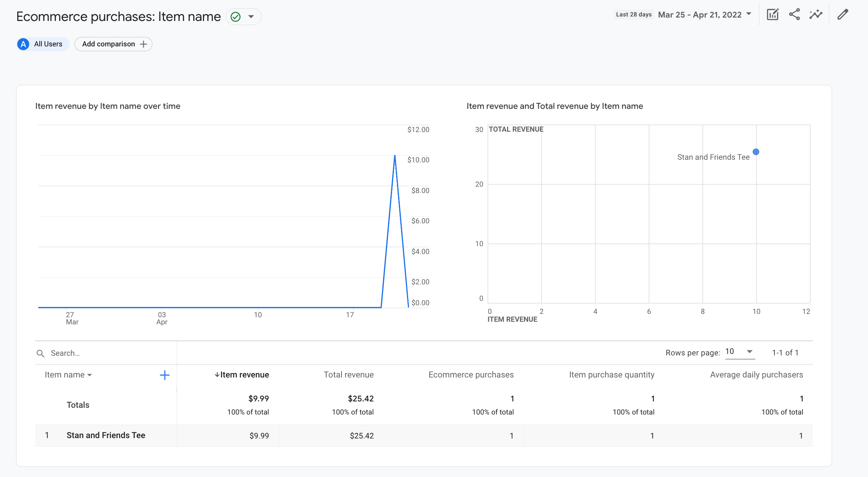Toggle the All Users segment filter
Image resolution: width=868 pixels, height=477 pixels.
pyautogui.click(x=42, y=43)
